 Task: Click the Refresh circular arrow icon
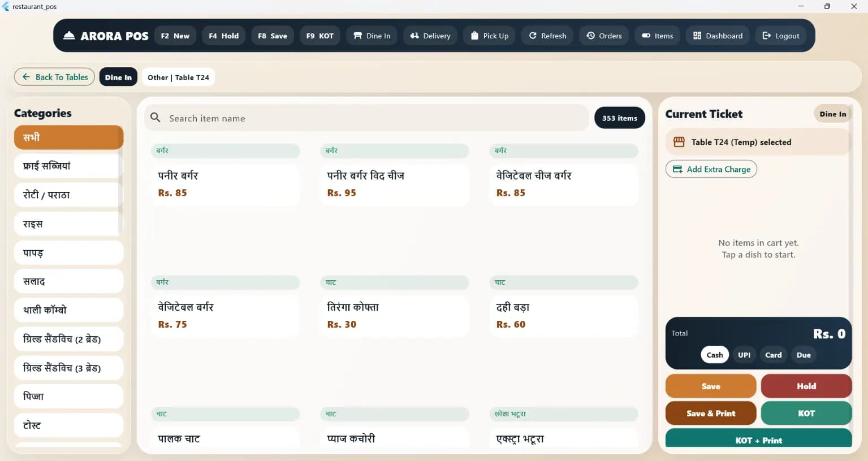point(533,36)
